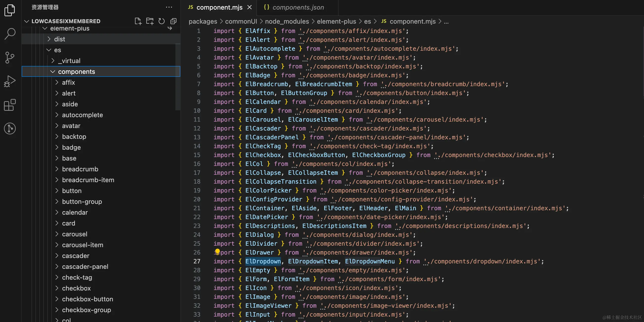Select the cascader folder
The image size is (644, 322).
pyautogui.click(x=101, y=256)
